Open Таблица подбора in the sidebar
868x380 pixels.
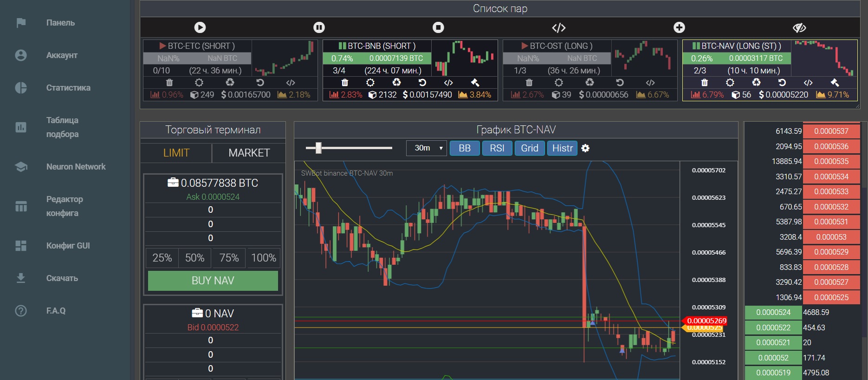62,127
